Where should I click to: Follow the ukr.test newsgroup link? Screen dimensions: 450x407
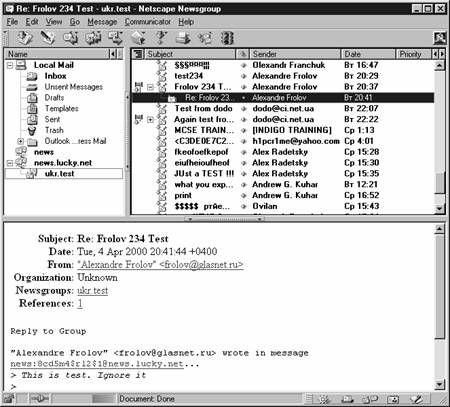[93, 291]
